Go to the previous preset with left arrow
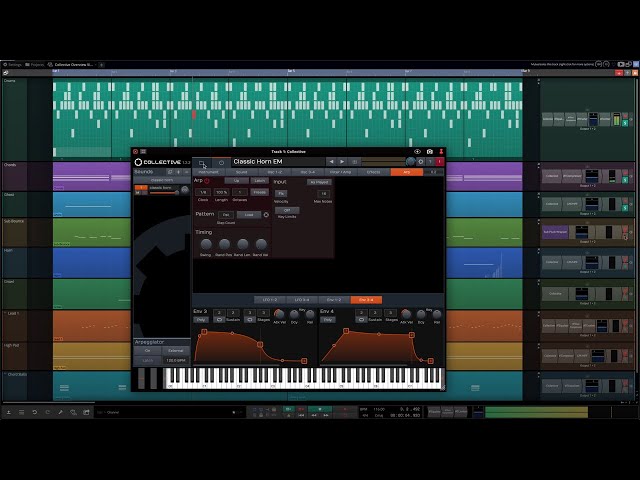This screenshot has width=640, height=480. [331, 162]
